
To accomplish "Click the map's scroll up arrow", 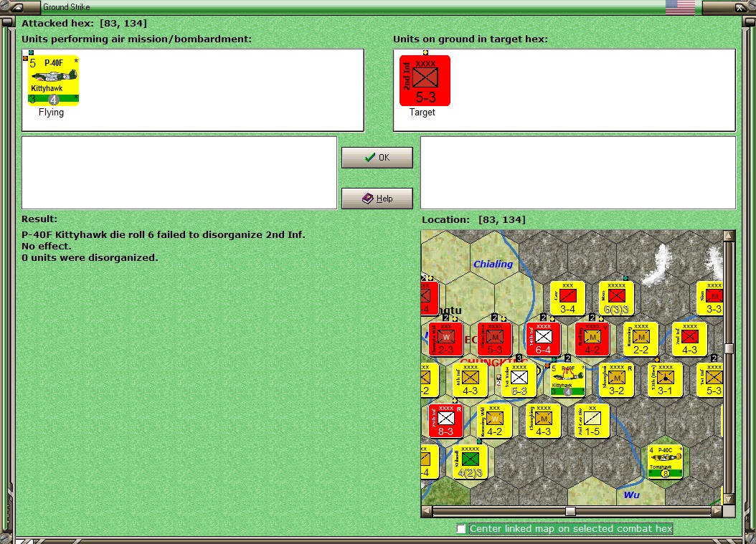I will 729,236.
